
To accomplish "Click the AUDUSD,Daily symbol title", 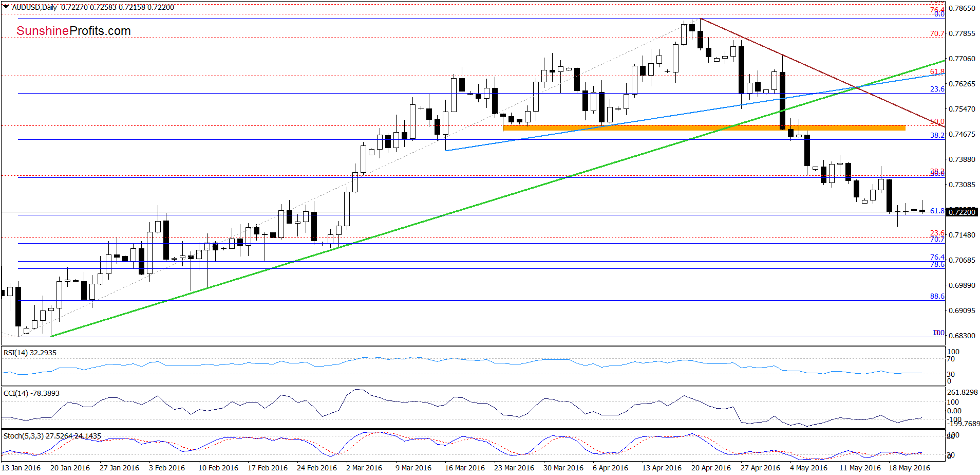I will [x=34, y=7].
